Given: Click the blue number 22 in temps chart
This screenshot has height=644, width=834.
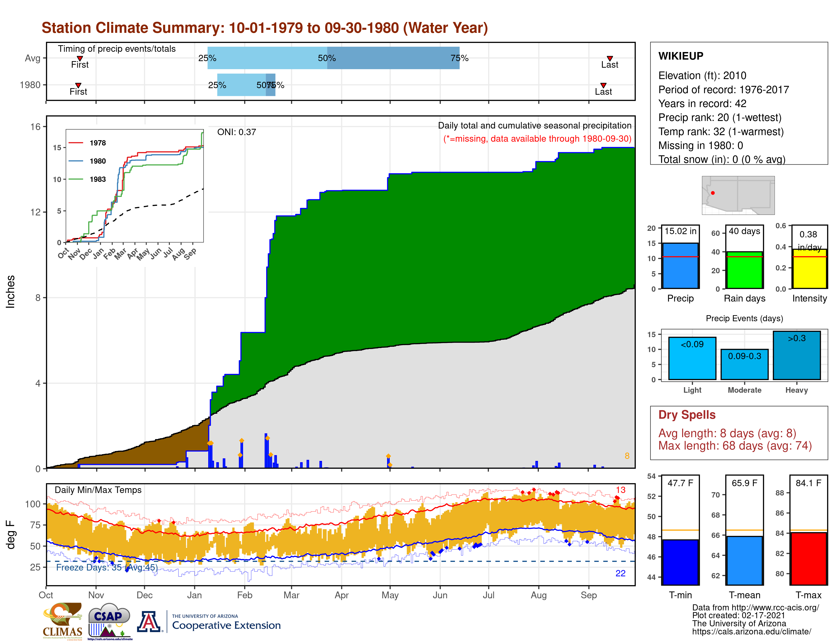Looking at the screenshot, I should (620, 574).
